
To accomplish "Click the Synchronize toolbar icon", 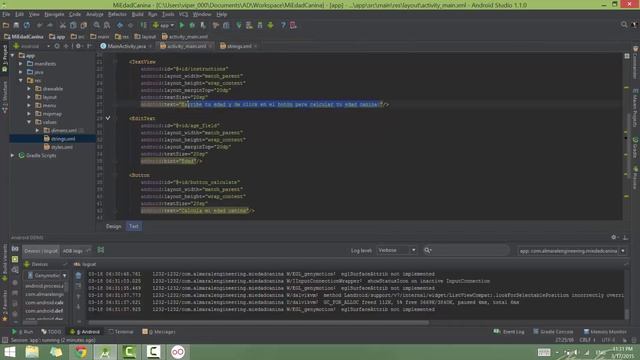I will (x=27, y=25).
